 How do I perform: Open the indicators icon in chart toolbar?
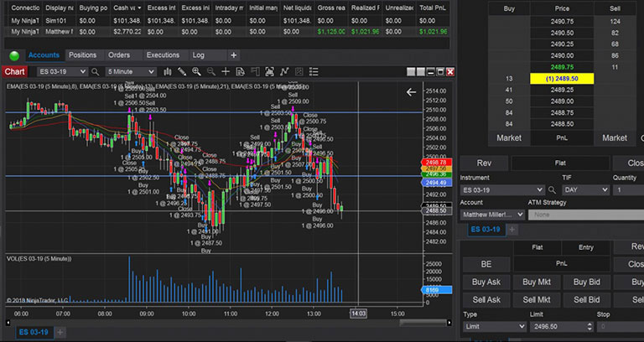(284, 72)
